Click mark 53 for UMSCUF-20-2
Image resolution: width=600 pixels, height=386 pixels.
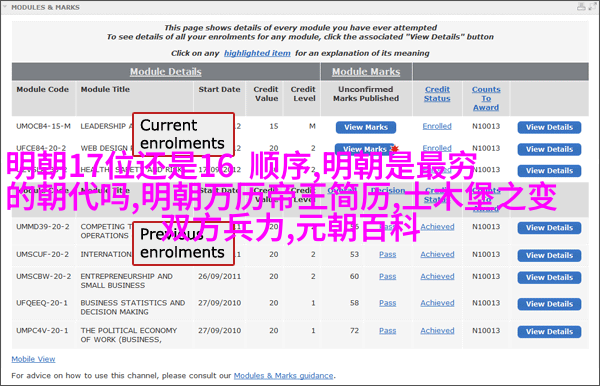tap(355, 254)
